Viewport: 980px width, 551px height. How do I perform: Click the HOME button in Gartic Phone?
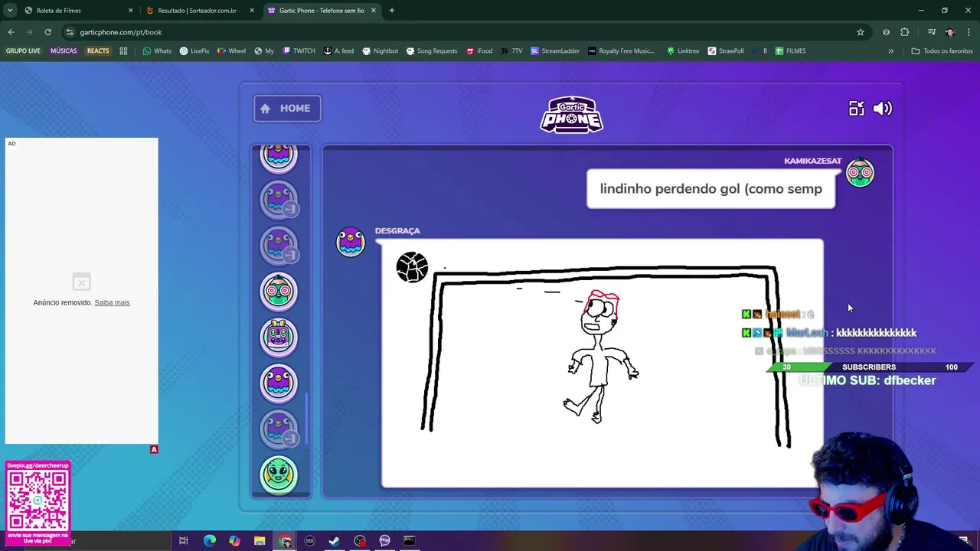click(x=287, y=108)
